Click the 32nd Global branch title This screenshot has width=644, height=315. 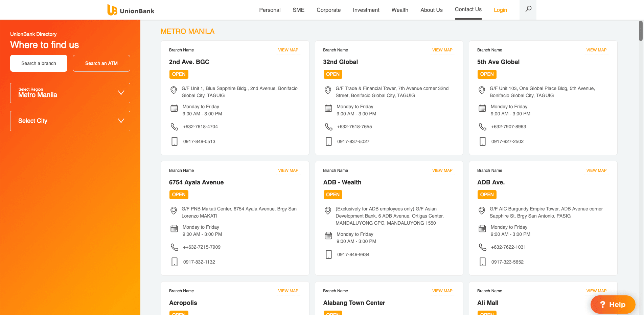340,62
